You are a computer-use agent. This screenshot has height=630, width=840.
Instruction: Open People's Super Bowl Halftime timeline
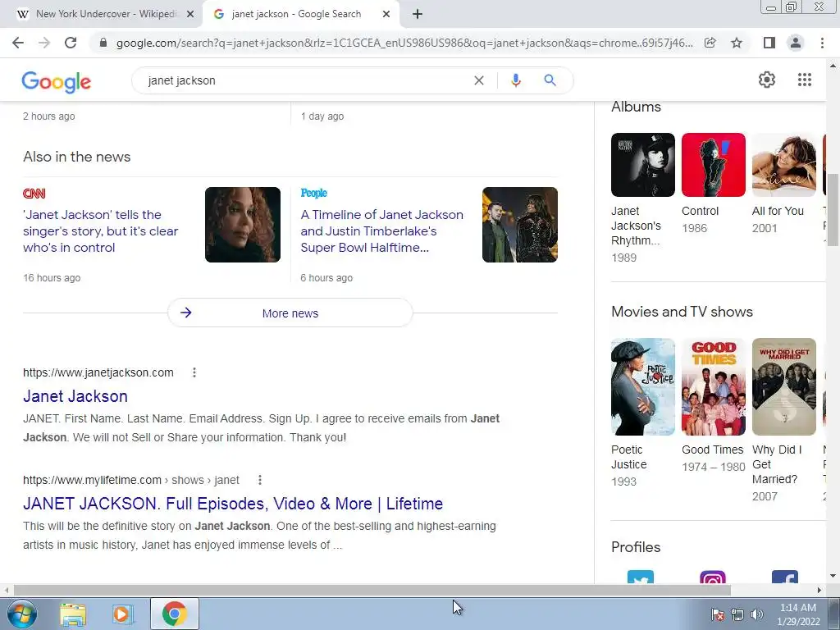coord(381,231)
